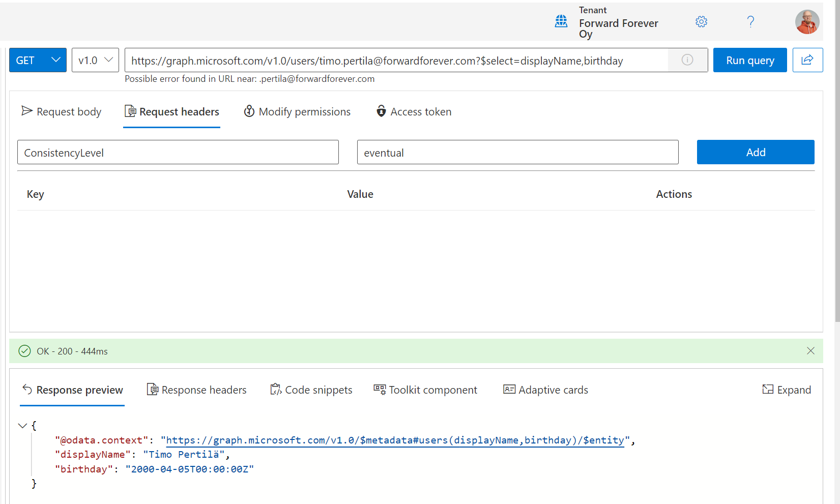The height and width of the screenshot is (504, 840).
Task: Dismiss the OK 200 status message
Action: [x=810, y=351]
